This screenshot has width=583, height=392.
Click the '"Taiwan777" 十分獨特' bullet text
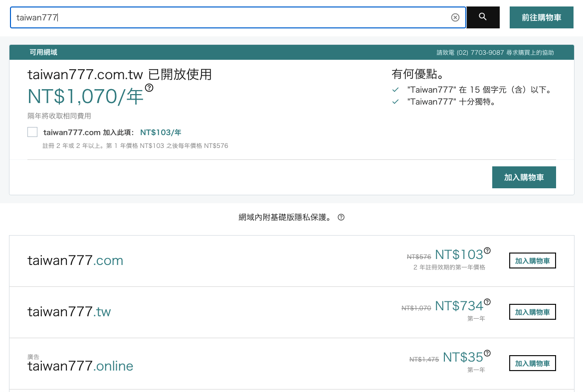(452, 102)
